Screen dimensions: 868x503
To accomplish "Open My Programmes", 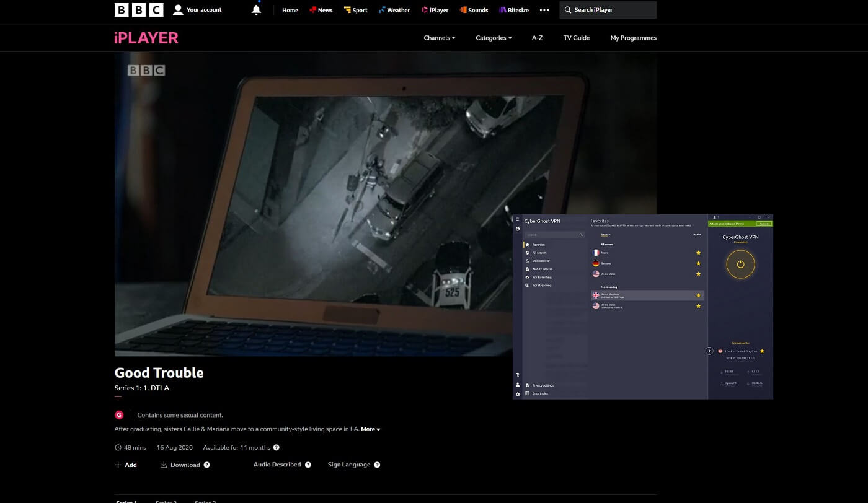I will 633,38.
